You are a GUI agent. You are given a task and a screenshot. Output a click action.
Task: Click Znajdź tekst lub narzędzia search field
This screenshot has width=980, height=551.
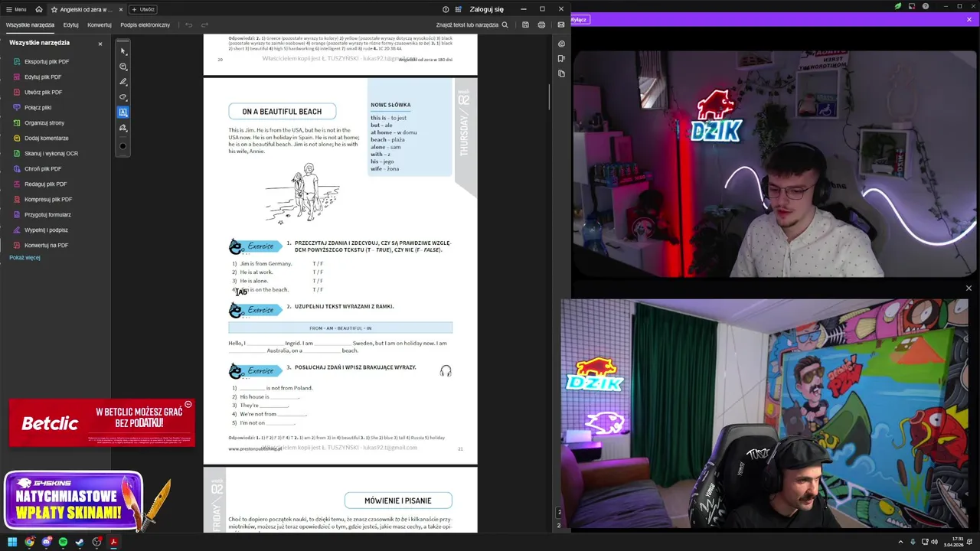[472, 24]
